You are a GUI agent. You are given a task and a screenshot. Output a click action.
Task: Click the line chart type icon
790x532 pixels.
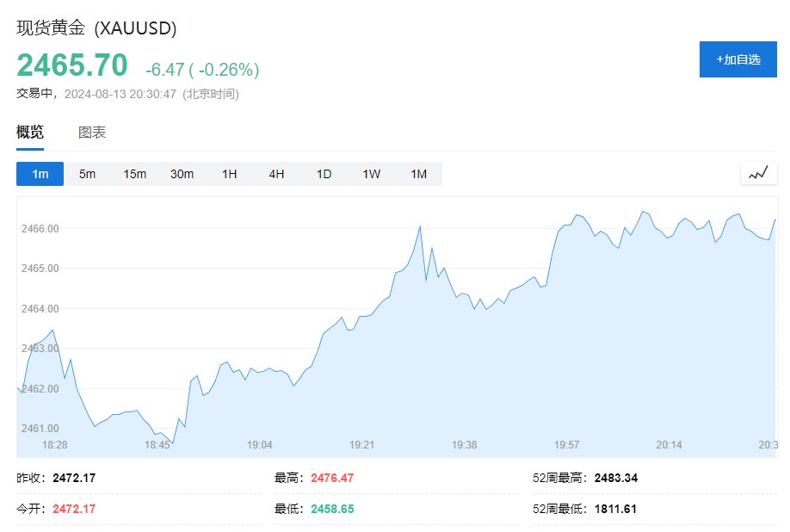pos(758,173)
